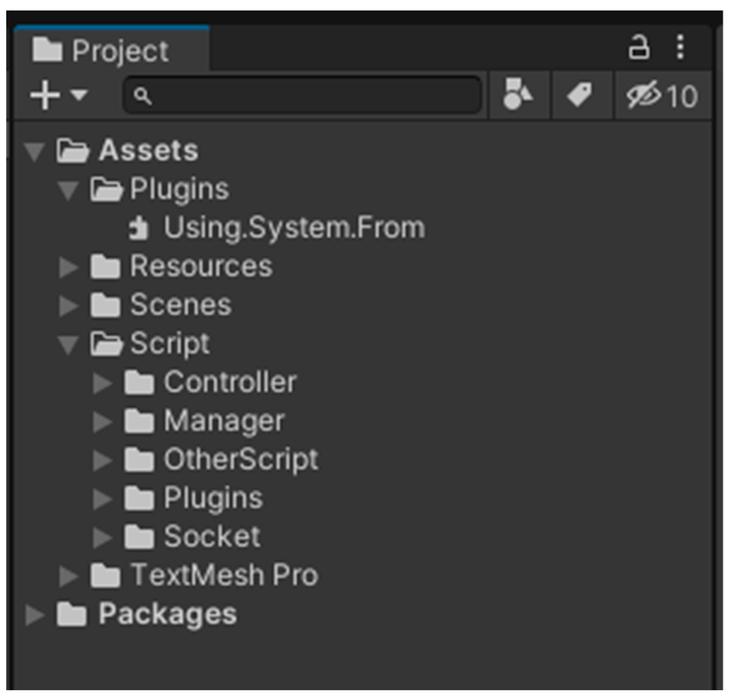The width and height of the screenshot is (732, 700).
Task: Select the Manager folder label
Action: [x=224, y=422]
